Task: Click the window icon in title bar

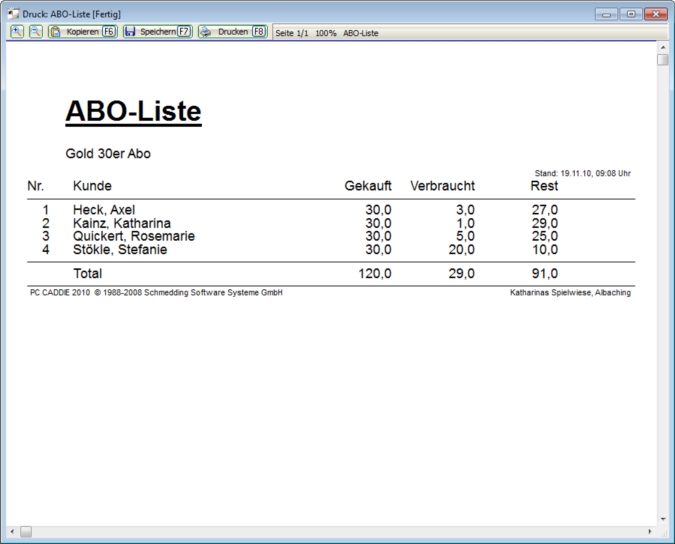Action: pyautogui.click(x=14, y=14)
